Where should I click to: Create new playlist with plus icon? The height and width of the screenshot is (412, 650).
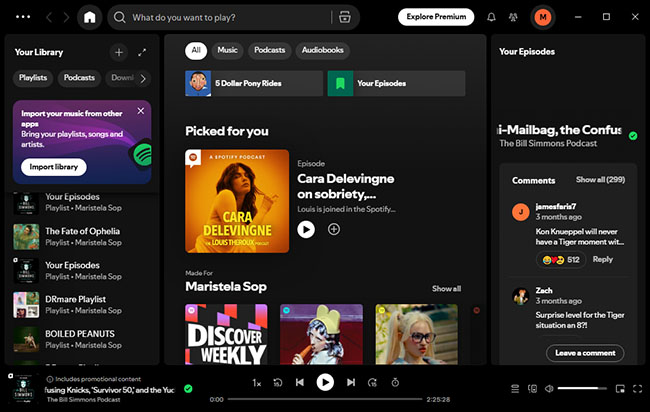119,52
